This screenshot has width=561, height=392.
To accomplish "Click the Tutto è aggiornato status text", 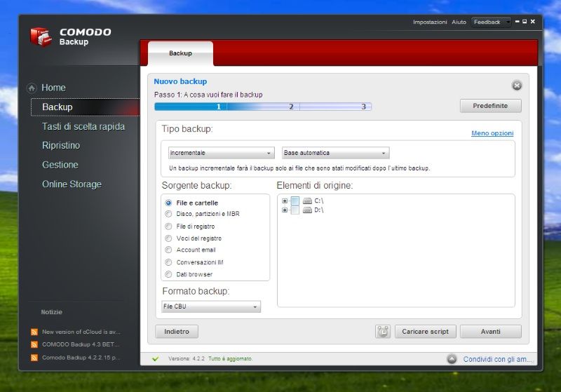I will pos(231,359).
